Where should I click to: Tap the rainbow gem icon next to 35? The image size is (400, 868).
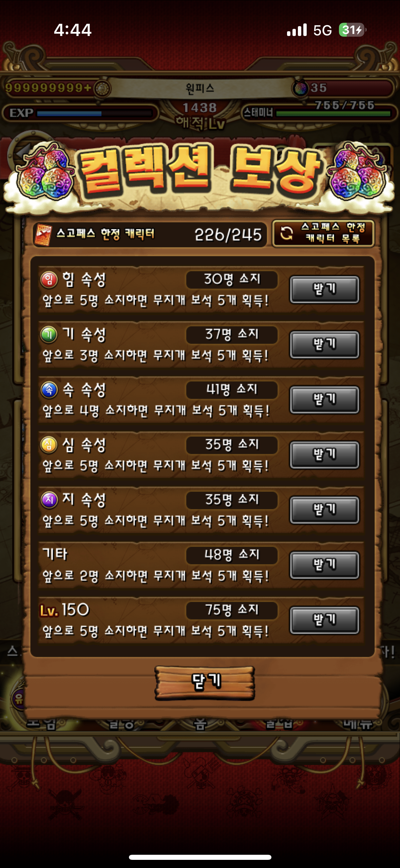[x=300, y=88]
